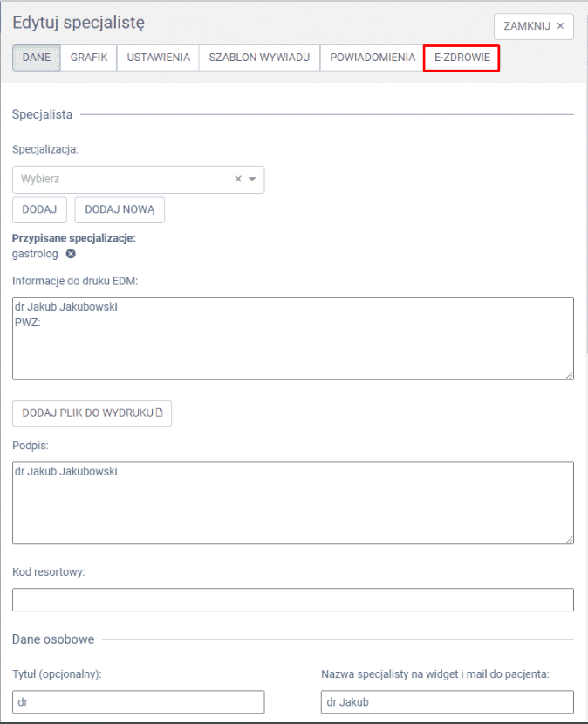This screenshot has height=724, width=588.
Task: Click the Kod resortowy input field
Action: click(x=292, y=600)
